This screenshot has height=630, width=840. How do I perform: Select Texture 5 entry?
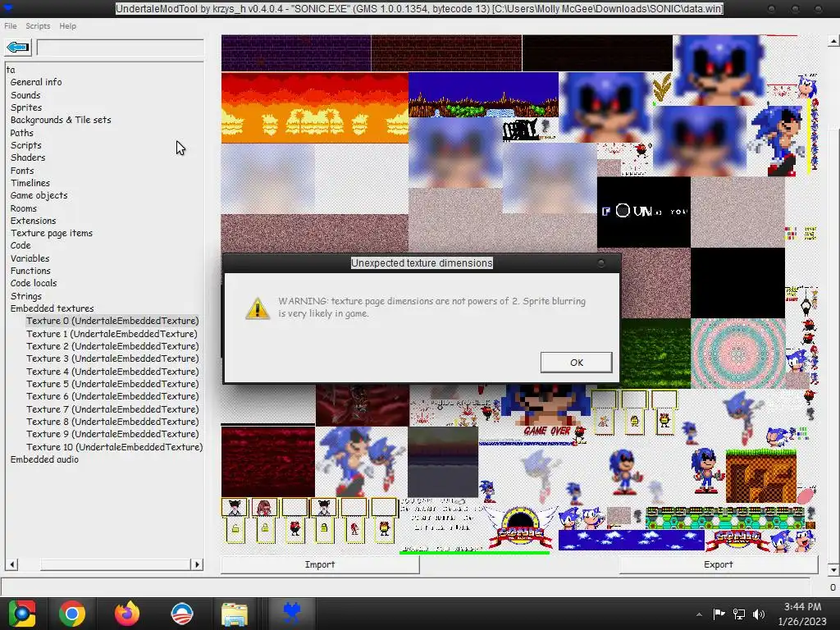(112, 384)
